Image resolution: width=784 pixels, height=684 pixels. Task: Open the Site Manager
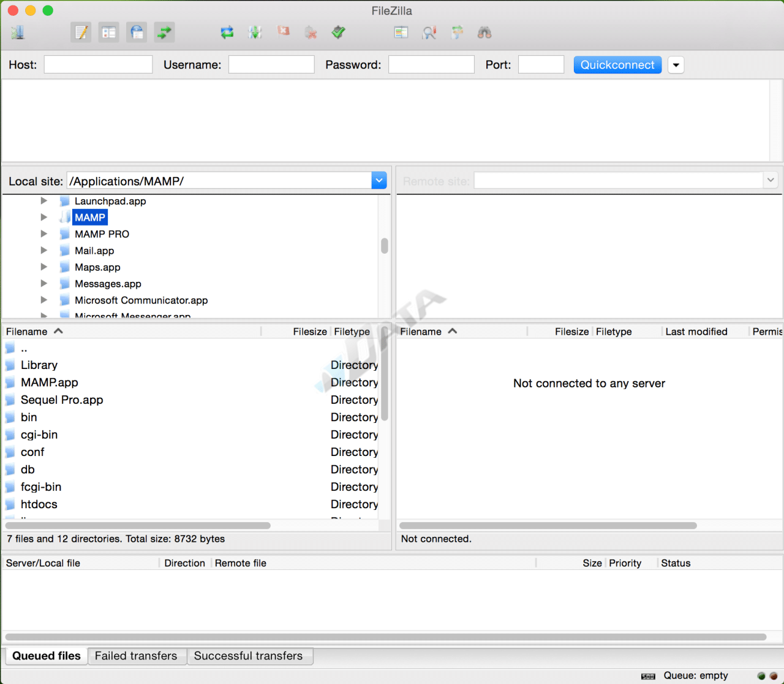(x=18, y=32)
